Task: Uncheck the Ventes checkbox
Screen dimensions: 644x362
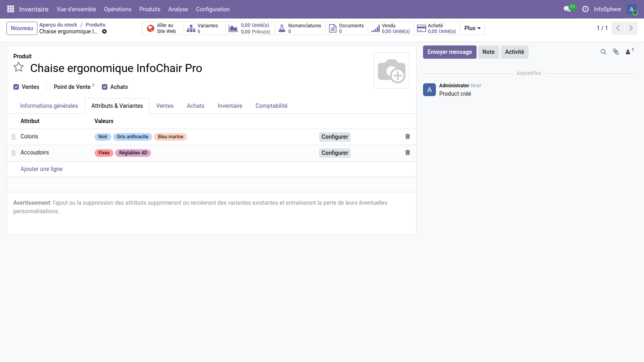Action: pos(16,87)
